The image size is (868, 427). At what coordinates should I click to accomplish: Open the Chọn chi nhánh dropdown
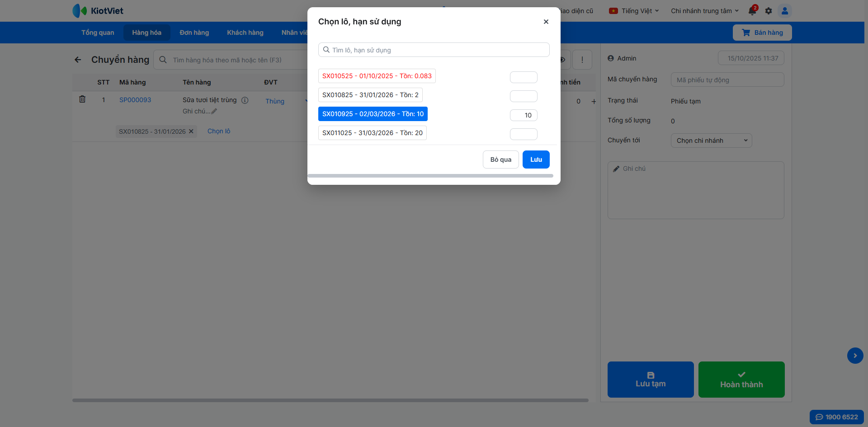[x=712, y=141]
